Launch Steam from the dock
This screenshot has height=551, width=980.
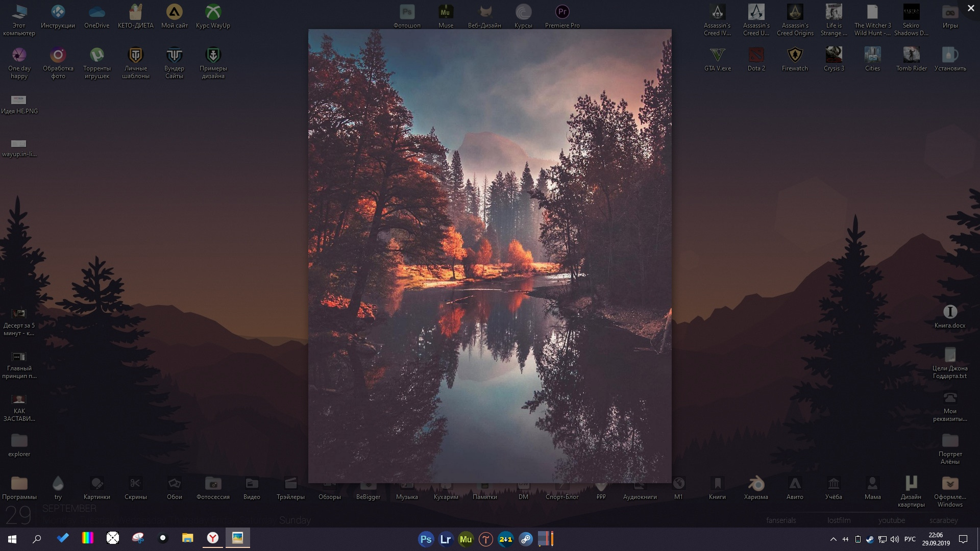click(526, 539)
